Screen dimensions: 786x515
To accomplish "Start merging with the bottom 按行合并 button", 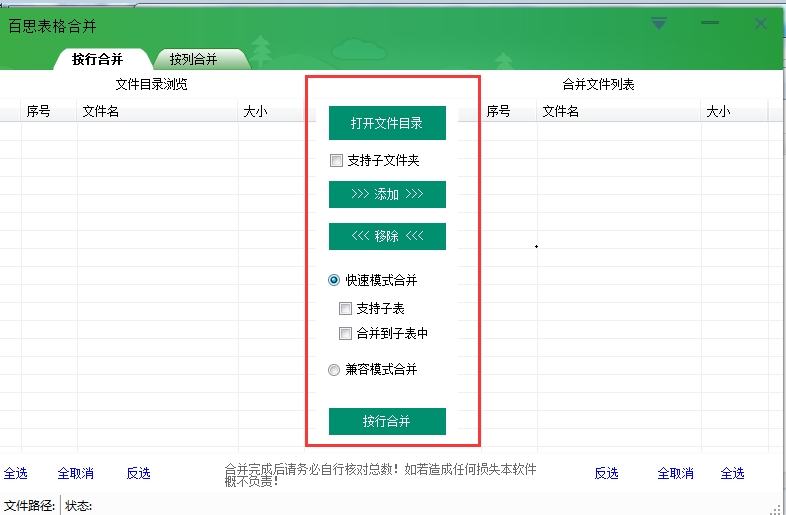I will tap(387, 421).
